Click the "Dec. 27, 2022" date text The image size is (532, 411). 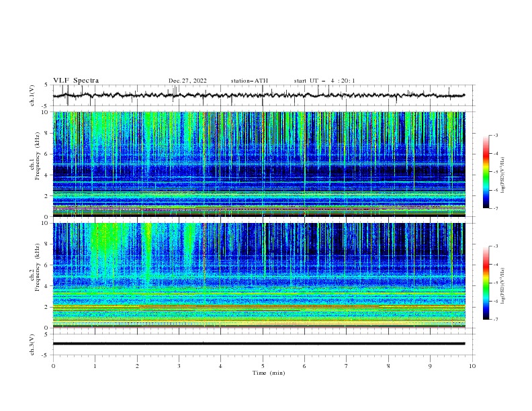(187, 81)
